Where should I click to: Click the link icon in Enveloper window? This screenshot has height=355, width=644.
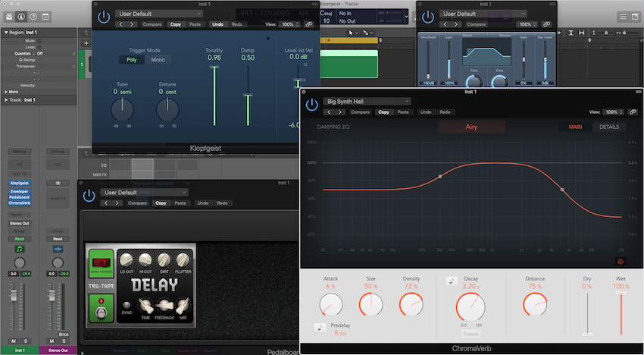[x=546, y=24]
